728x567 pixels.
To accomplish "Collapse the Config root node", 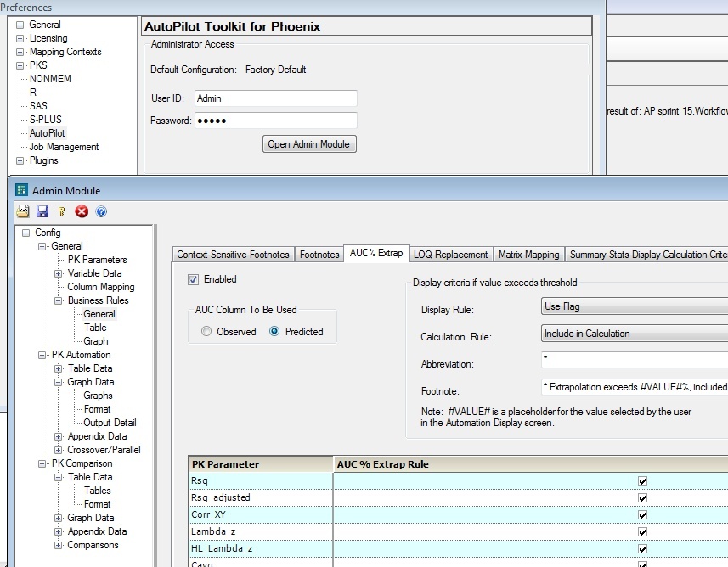I will click(26, 233).
